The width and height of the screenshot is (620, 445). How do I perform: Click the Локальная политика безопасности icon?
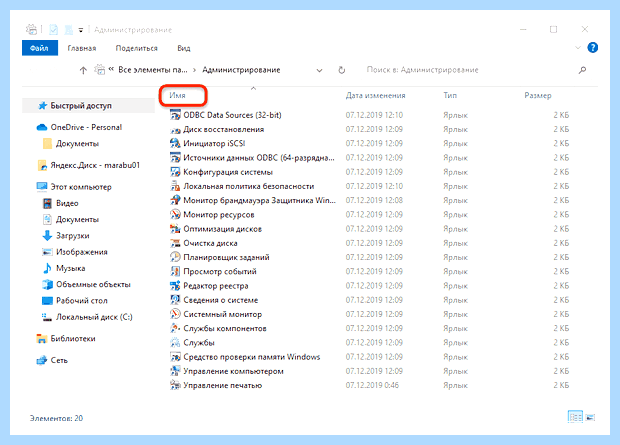coord(175,186)
